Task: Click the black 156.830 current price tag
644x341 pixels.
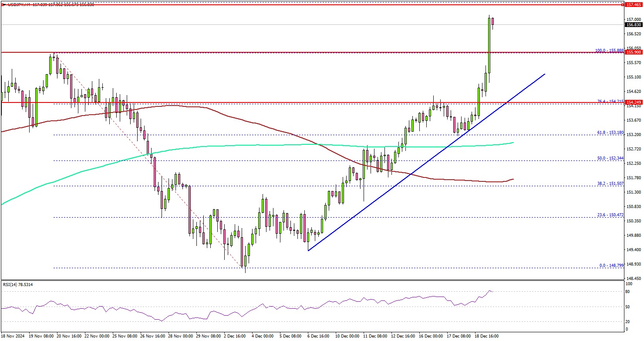Action: [634, 25]
